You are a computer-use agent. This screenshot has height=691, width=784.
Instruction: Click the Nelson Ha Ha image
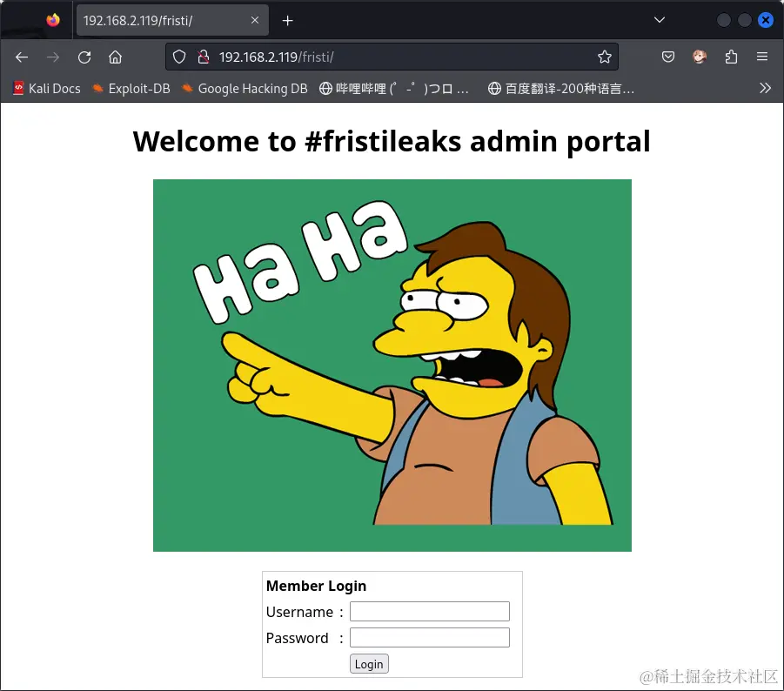(x=392, y=366)
